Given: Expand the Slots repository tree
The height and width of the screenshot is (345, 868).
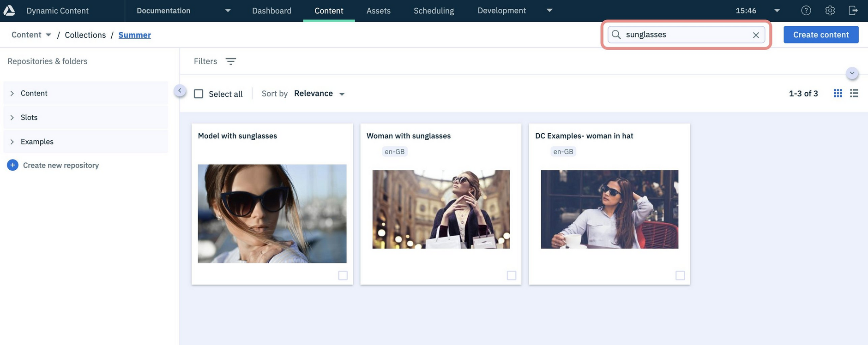Looking at the screenshot, I should coord(12,118).
